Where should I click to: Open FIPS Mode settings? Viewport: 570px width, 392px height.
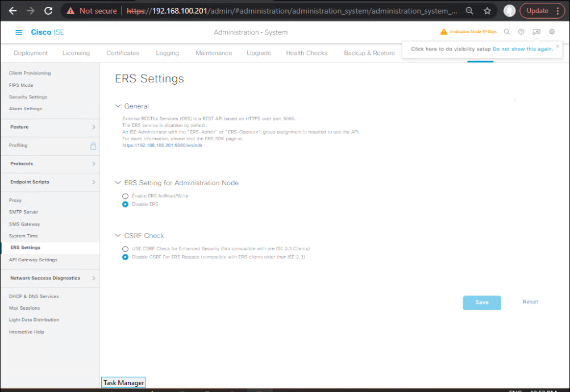tap(21, 85)
